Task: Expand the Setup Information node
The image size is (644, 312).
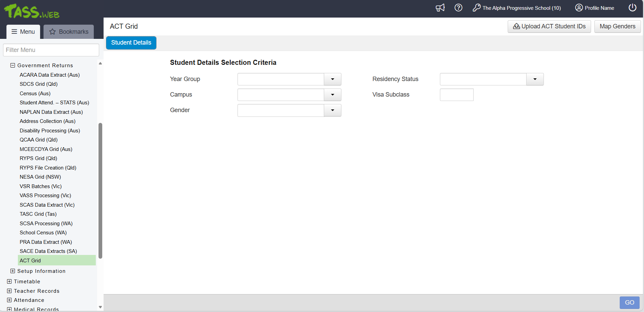Action: 13,271
